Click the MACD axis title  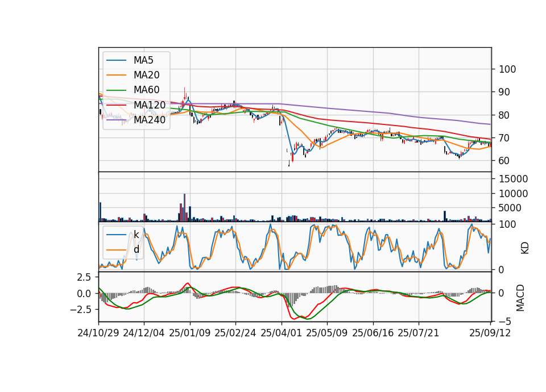tap(520, 297)
